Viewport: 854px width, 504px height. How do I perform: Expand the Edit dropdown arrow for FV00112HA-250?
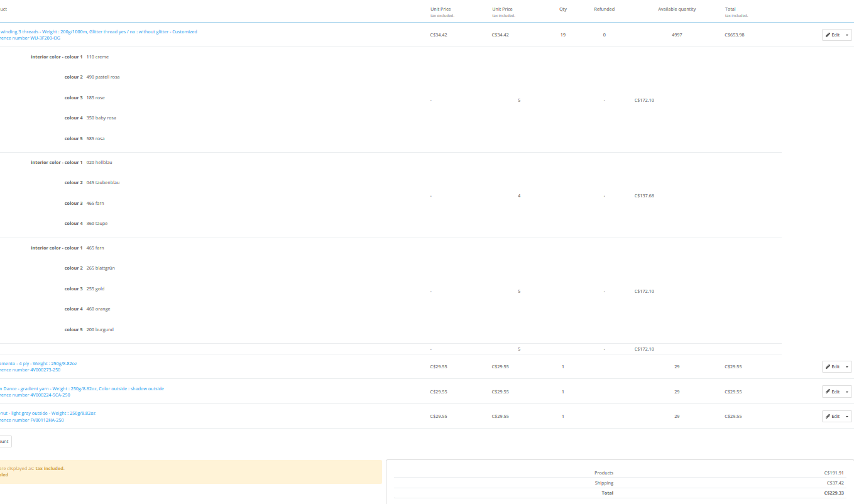tap(847, 417)
